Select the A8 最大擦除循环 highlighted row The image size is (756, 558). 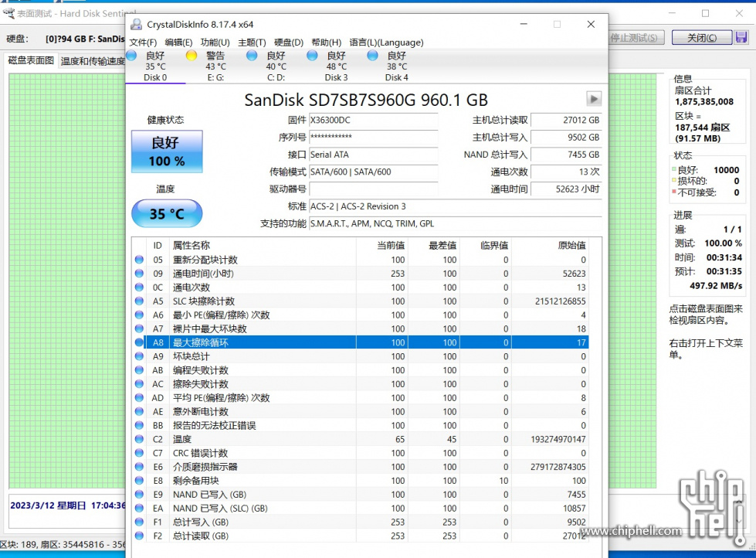pos(360,342)
